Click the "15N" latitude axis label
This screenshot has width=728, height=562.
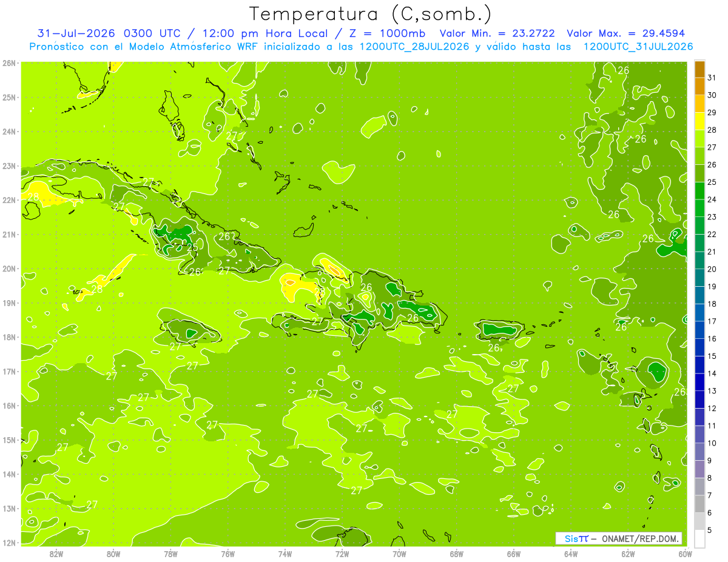tap(9, 440)
